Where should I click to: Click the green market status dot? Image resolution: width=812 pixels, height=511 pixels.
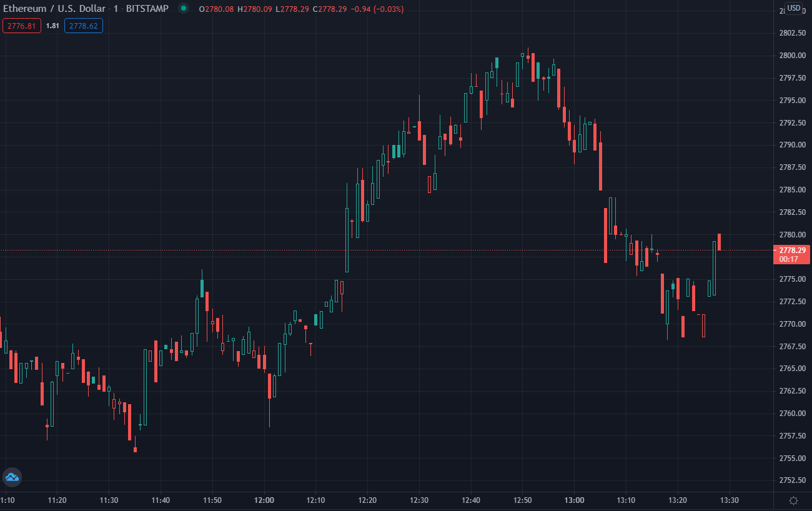[183, 9]
